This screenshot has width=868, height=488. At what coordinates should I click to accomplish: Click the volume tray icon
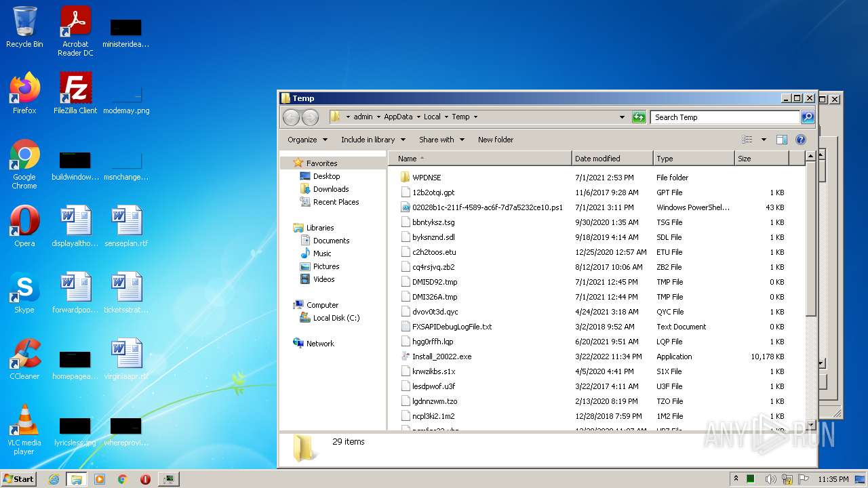coord(770,479)
